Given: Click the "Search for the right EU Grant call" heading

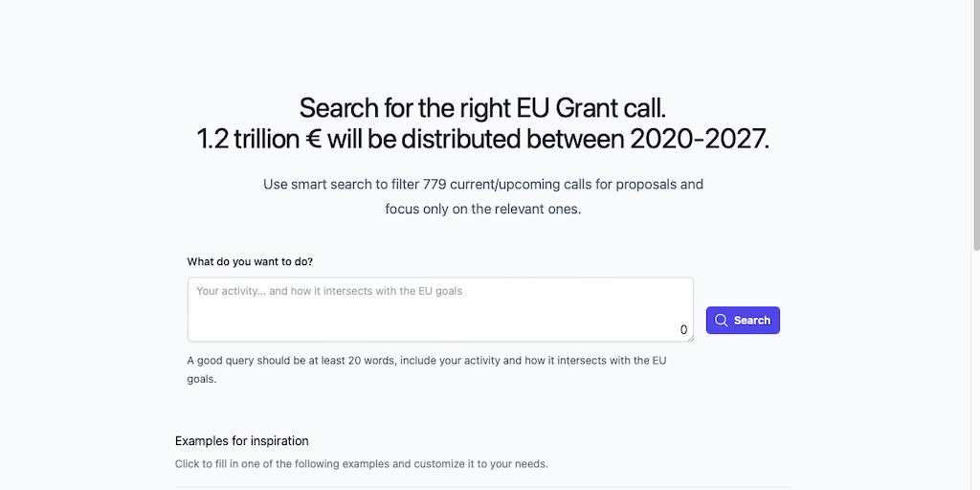Looking at the screenshot, I should tap(482, 107).
